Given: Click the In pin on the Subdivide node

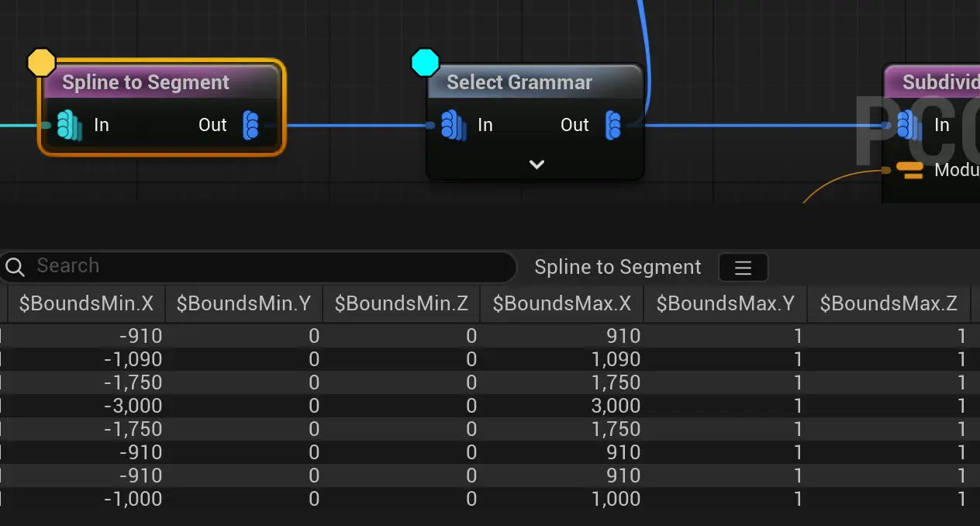Looking at the screenshot, I should point(908,125).
